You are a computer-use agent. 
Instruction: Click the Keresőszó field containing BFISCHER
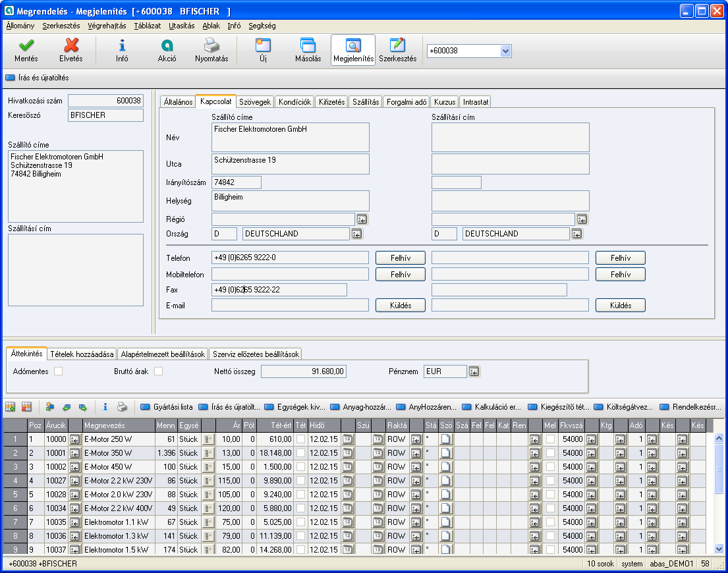click(105, 115)
